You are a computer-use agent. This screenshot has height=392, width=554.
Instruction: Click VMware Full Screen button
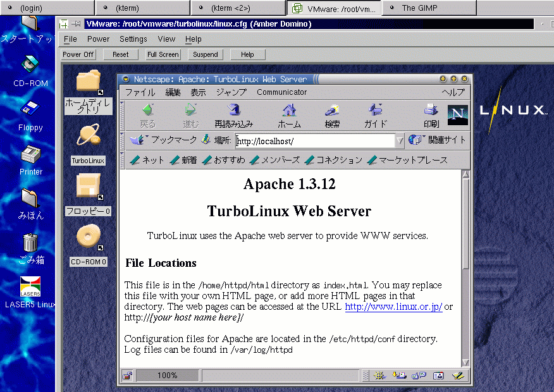click(x=163, y=54)
